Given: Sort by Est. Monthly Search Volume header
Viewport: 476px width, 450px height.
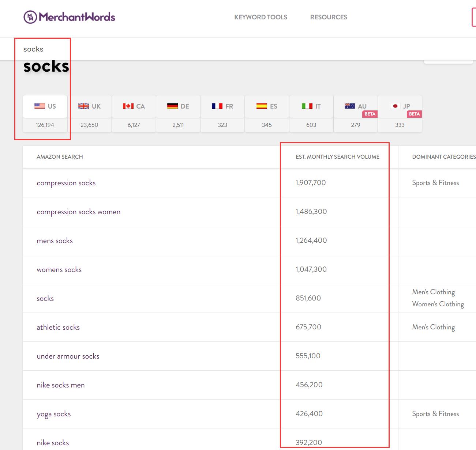Looking at the screenshot, I should point(337,157).
